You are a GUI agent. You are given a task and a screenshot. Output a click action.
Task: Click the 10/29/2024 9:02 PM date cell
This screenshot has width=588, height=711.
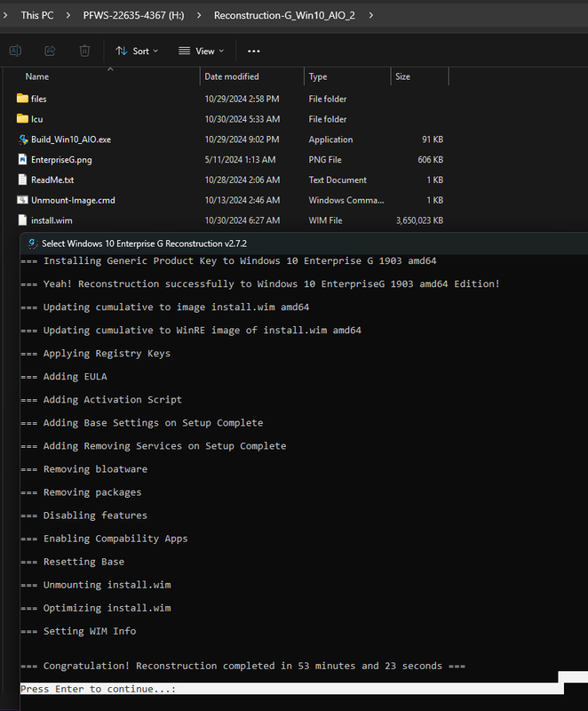pos(242,140)
